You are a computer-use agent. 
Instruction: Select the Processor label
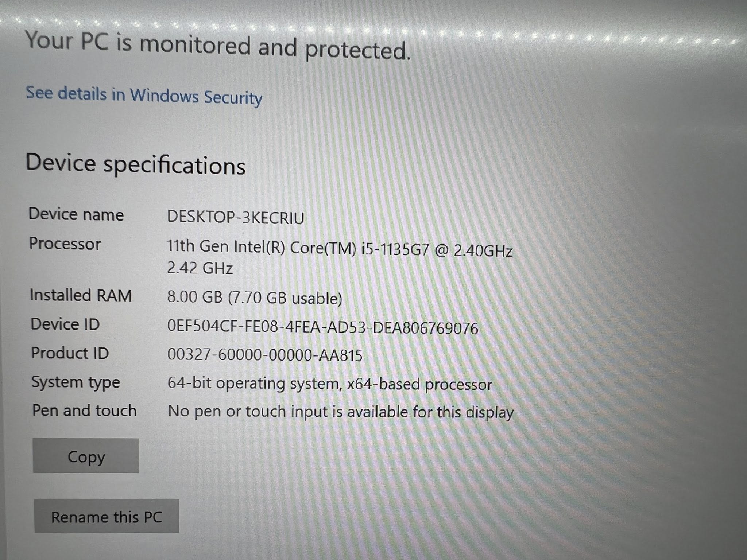(65, 244)
